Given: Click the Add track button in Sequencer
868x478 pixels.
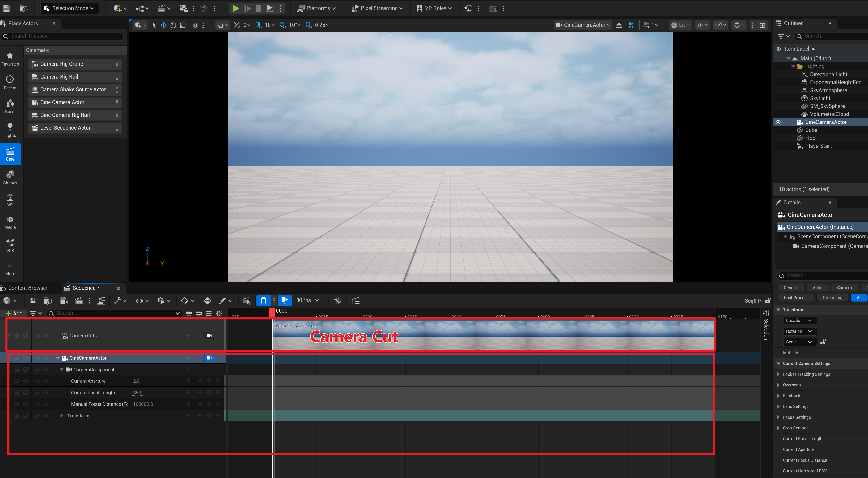Looking at the screenshot, I should 14,313.
